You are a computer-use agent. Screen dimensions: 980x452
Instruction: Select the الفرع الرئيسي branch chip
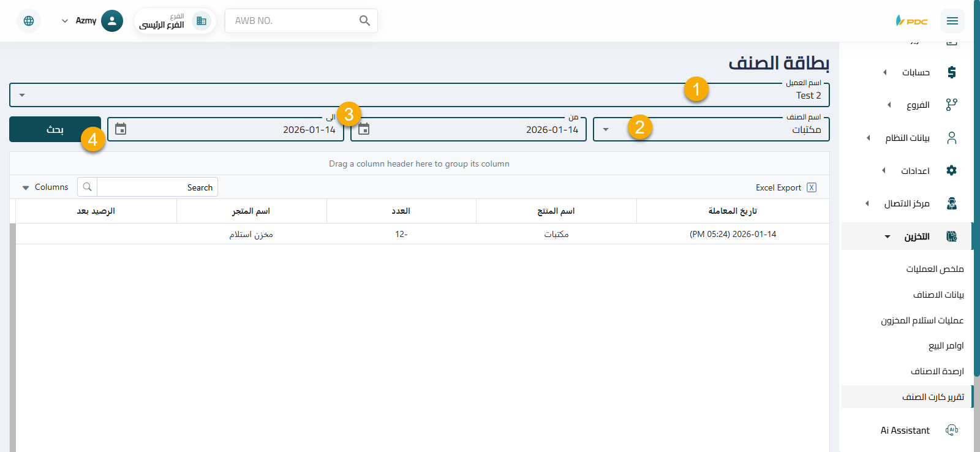coord(175,21)
